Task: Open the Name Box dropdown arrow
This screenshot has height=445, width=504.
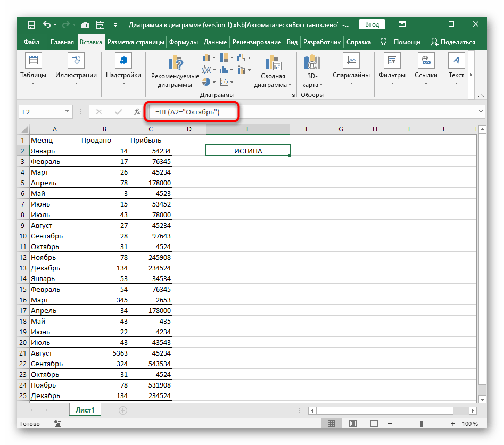Action: pos(67,112)
